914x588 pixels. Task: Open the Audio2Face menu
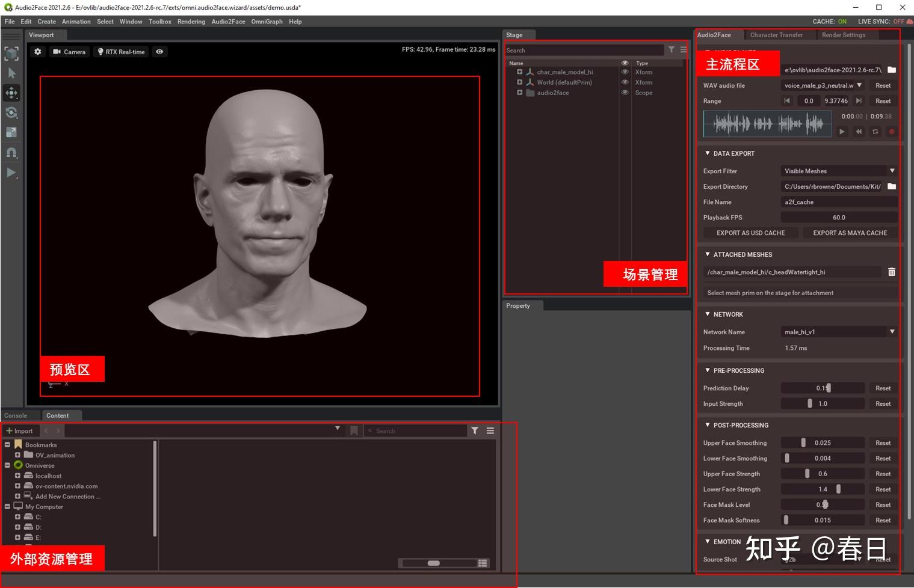pos(228,22)
